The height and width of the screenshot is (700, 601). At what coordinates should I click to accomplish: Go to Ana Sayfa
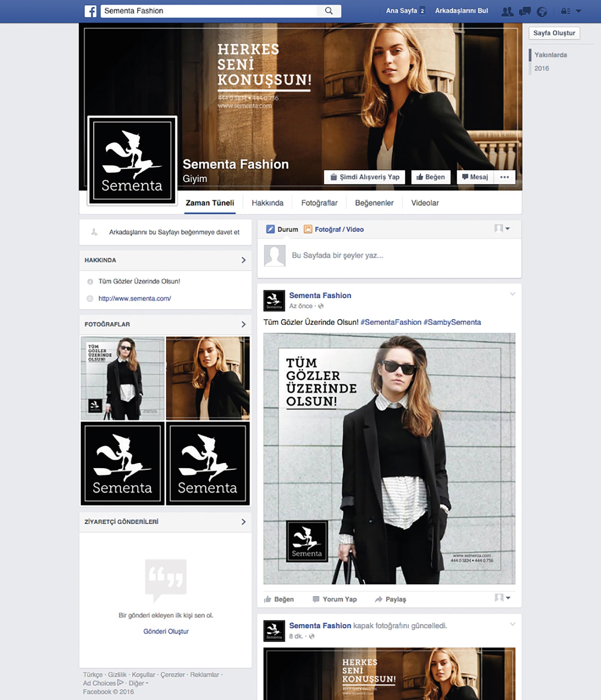402,11
